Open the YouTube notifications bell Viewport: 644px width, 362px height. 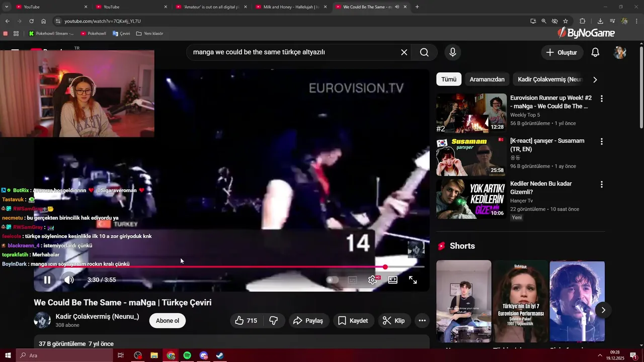tap(595, 52)
